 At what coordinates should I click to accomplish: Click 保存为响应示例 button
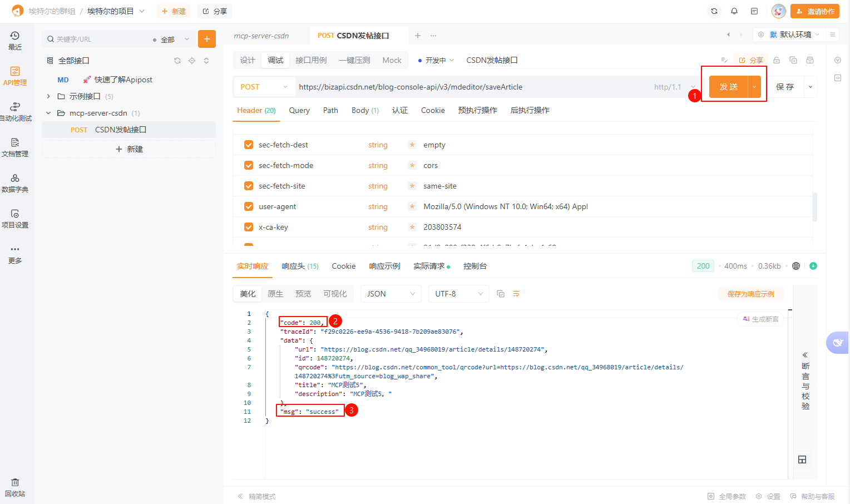(750, 294)
